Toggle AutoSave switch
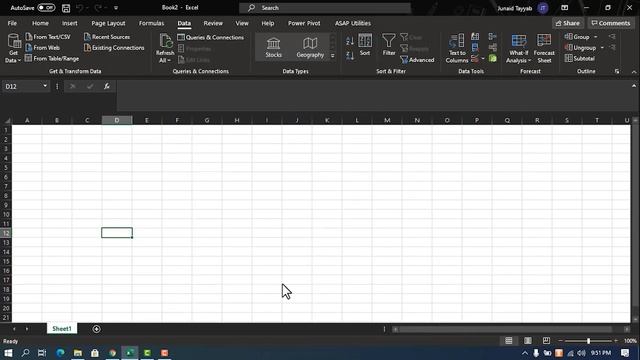640x360 pixels. (46, 8)
